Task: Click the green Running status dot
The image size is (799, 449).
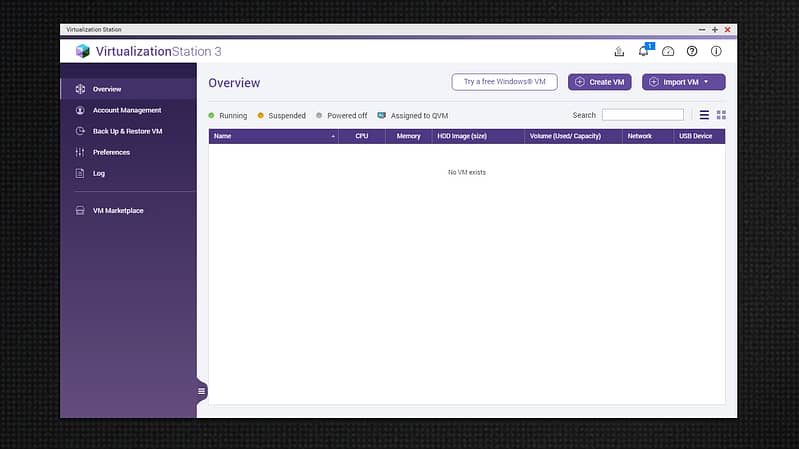Action: click(211, 116)
